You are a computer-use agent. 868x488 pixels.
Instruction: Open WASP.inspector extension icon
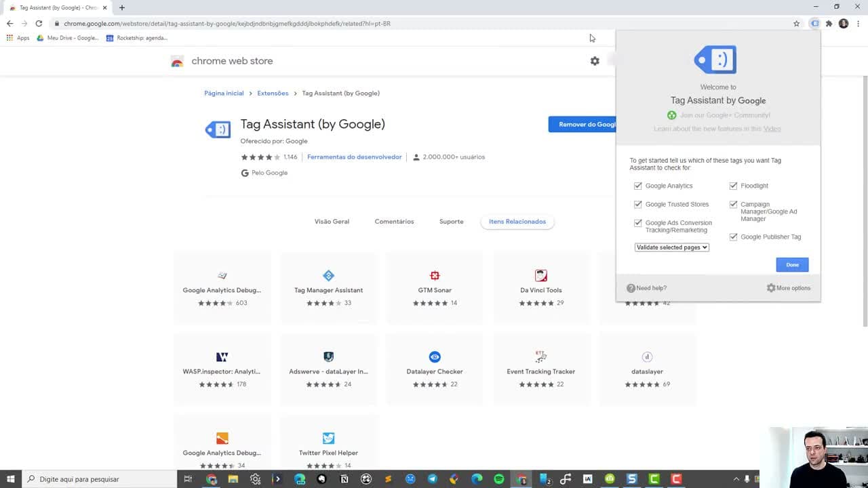[x=222, y=357]
